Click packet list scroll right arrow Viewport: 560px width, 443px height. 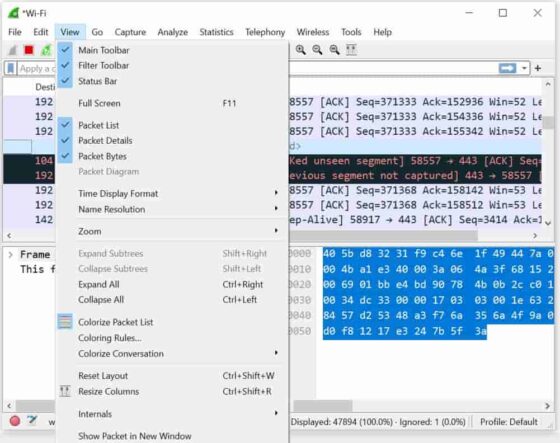coord(535,235)
